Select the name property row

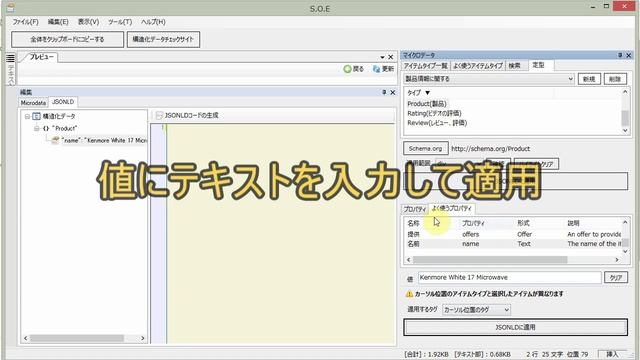[513, 244]
